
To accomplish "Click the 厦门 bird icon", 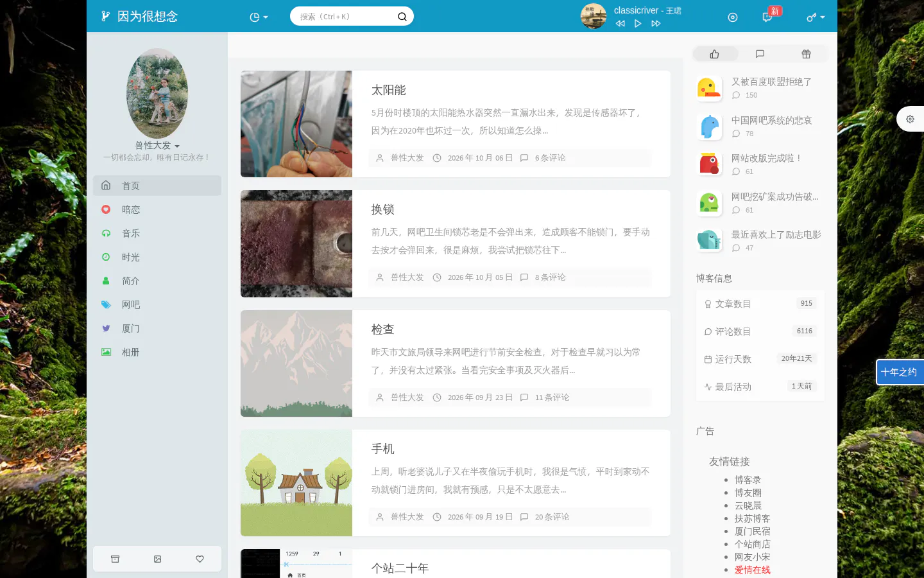I will pos(106,328).
